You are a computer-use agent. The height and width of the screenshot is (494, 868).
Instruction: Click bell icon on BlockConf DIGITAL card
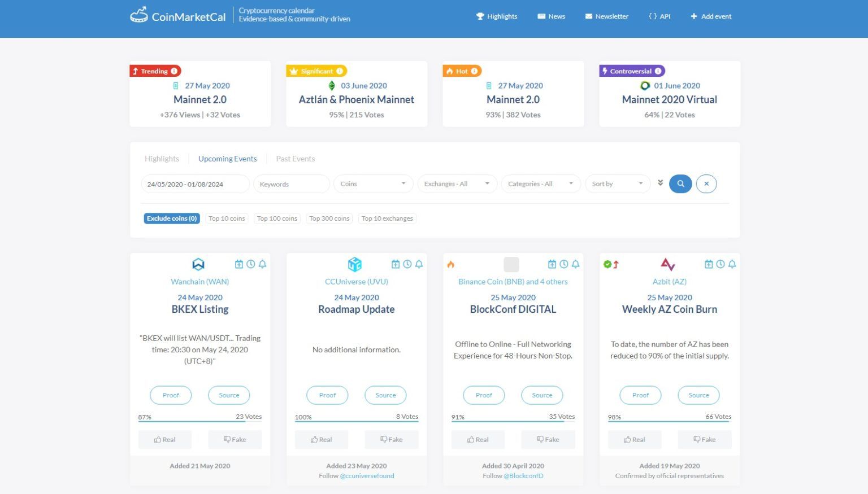pyautogui.click(x=575, y=264)
